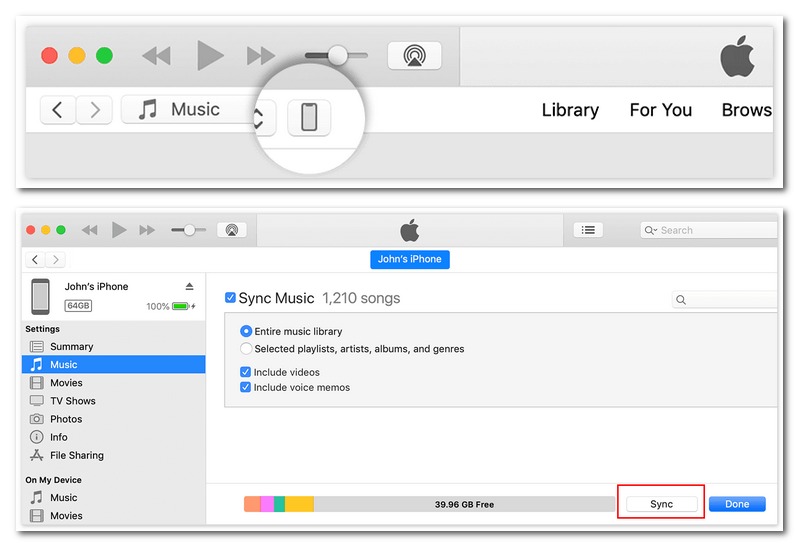The height and width of the screenshot is (548, 800).
Task: Open the Up Next list button
Action: coord(588,230)
